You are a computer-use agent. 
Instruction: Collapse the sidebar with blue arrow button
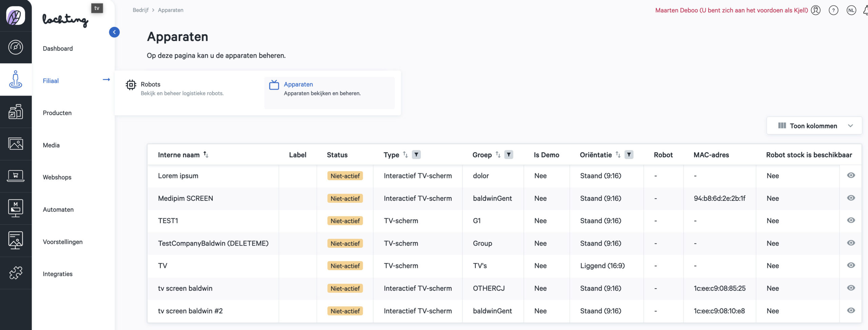click(x=114, y=32)
